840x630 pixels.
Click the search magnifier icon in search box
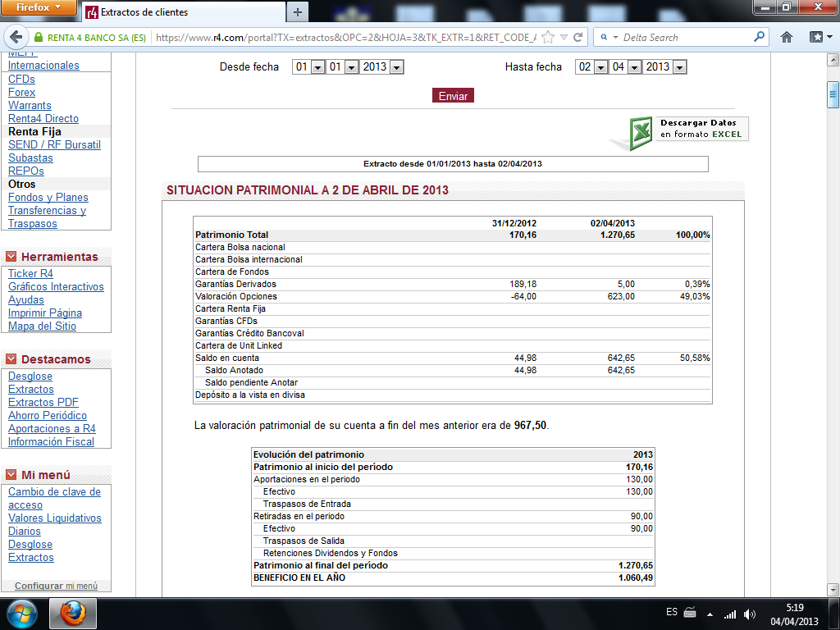click(x=759, y=37)
